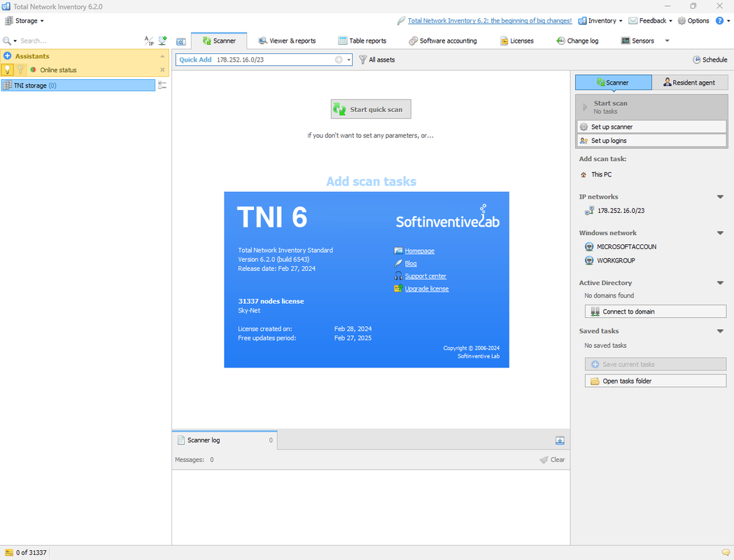Toggle the A/IP display name icon
The height and width of the screenshot is (560, 734).
(x=149, y=41)
